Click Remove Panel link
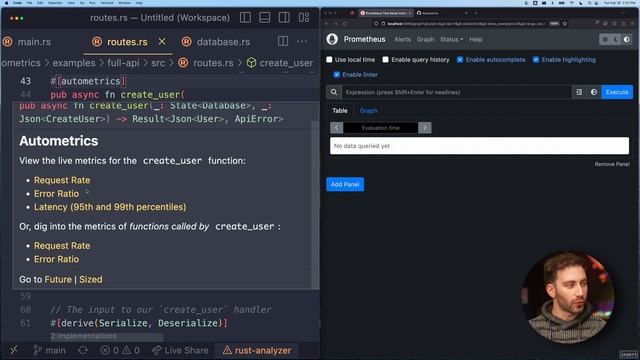 pyautogui.click(x=612, y=164)
